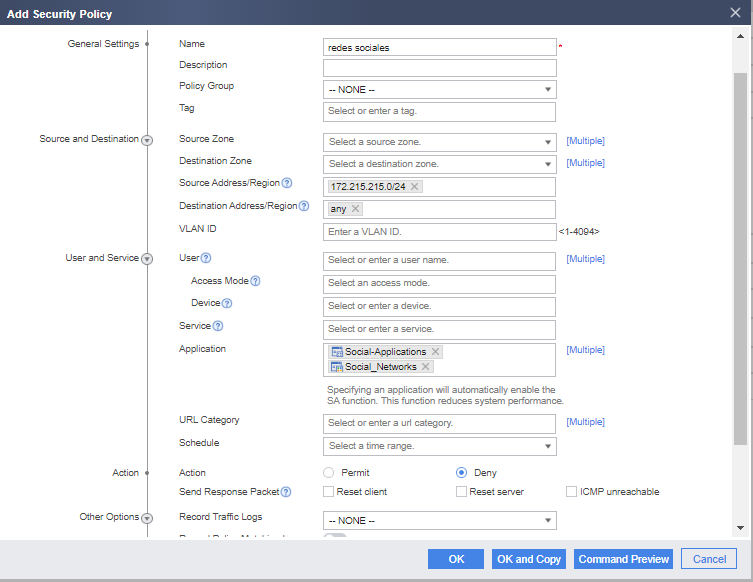Remove the Social-Applications application entry
Screen dimensions: 753x582
[436, 352]
